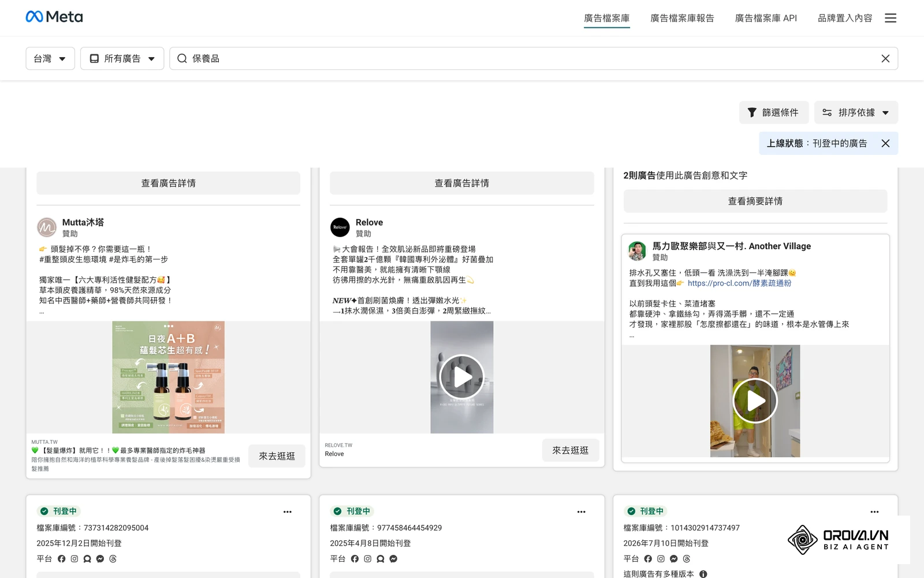Play the 馬力歐聚樂部 ad video
Viewport: 924px width, 578px height.
pos(755,401)
